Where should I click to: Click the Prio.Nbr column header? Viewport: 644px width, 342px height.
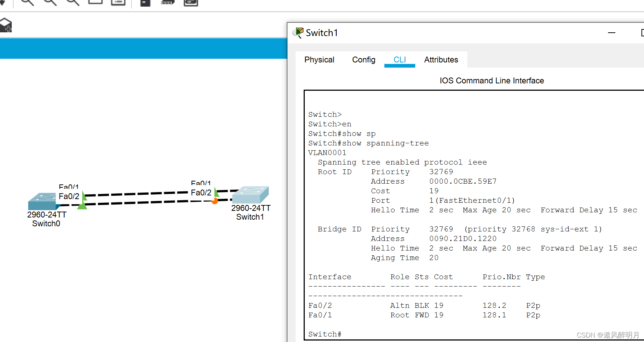[x=502, y=277]
